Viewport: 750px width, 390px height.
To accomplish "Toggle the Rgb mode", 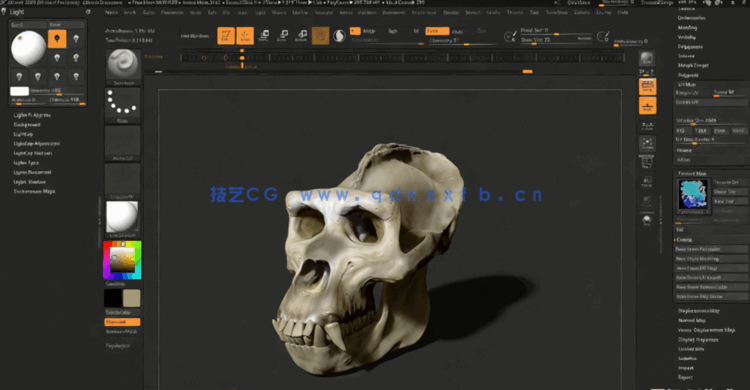I will [x=393, y=31].
